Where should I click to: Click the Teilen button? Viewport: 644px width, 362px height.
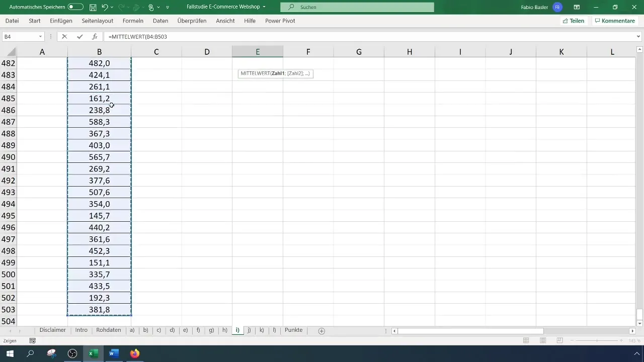click(574, 21)
